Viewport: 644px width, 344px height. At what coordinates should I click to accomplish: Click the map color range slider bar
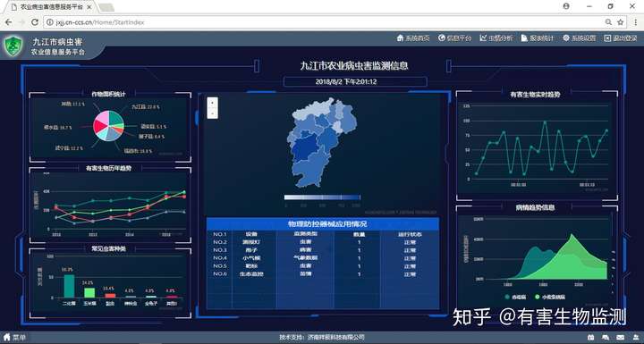click(x=322, y=197)
